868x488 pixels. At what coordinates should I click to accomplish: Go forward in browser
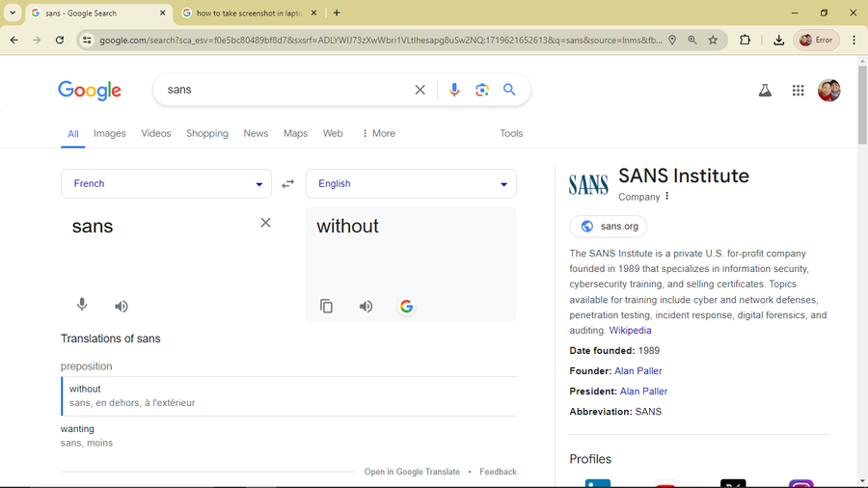(x=37, y=40)
